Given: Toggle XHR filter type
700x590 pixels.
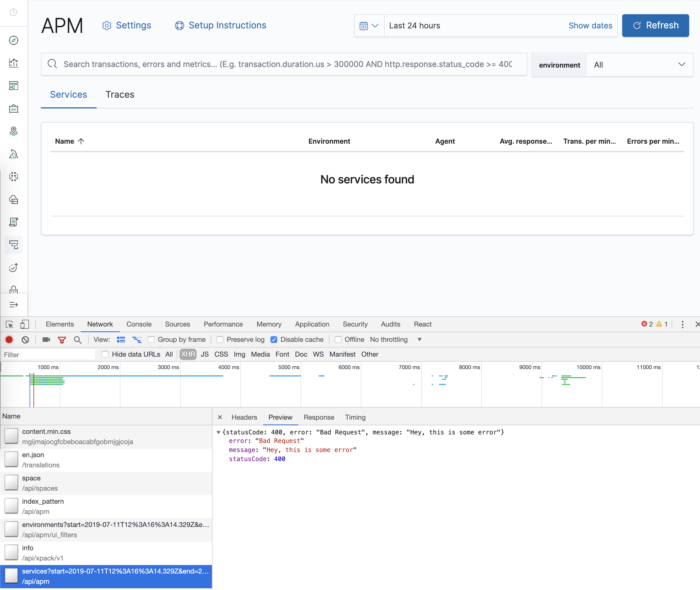Looking at the screenshot, I should (x=188, y=354).
